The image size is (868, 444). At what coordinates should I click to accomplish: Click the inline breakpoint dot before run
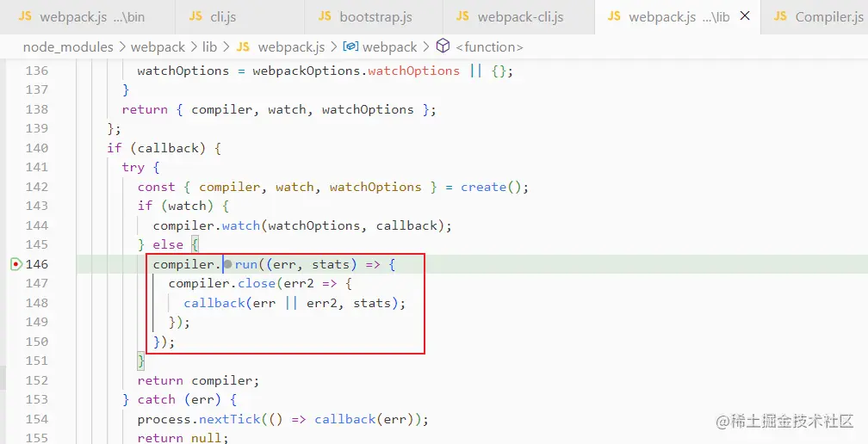coord(227,264)
